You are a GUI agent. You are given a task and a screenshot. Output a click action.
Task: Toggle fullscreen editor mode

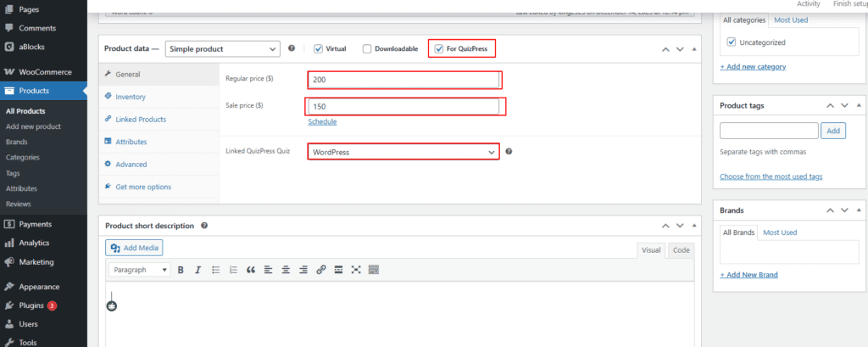356,270
